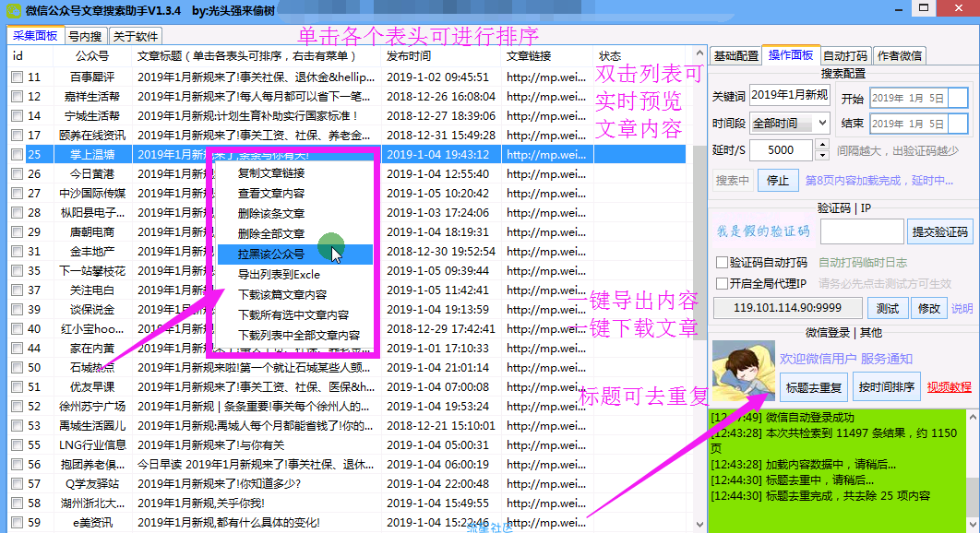Click the proxy IP 119.101.114.90:9999 field
Viewport: 980px width, 533px height.
[787, 308]
